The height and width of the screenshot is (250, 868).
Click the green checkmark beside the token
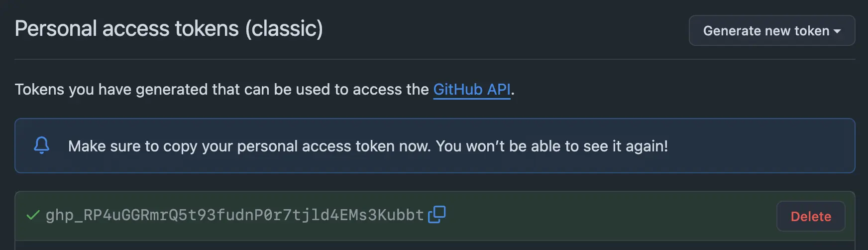pyautogui.click(x=33, y=215)
